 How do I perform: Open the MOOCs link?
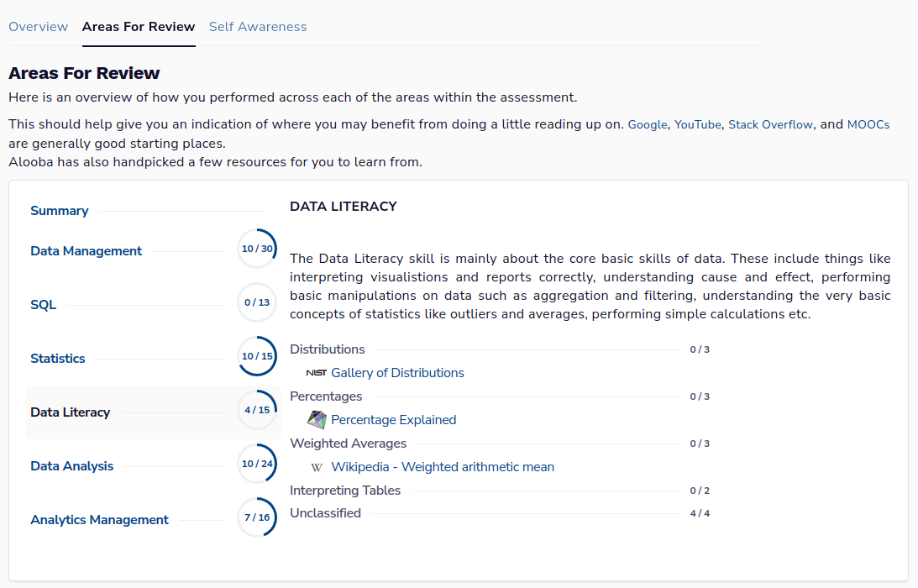click(868, 125)
